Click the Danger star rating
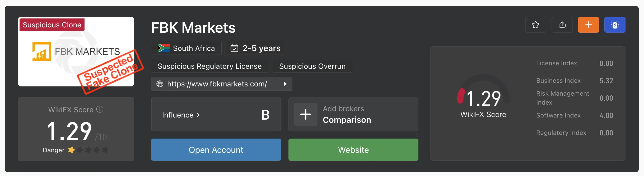Image resolution: width=644 pixels, height=176 pixels. point(88,150)
